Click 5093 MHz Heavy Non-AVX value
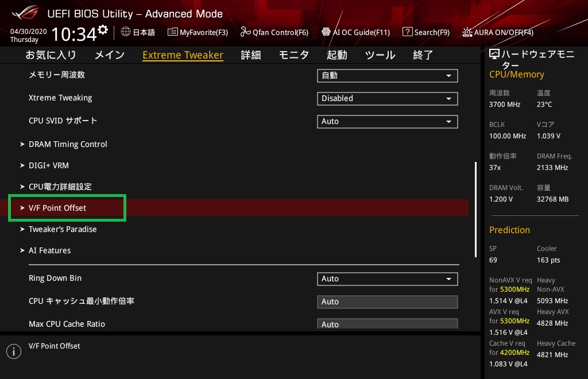 (x=552, y=301)
